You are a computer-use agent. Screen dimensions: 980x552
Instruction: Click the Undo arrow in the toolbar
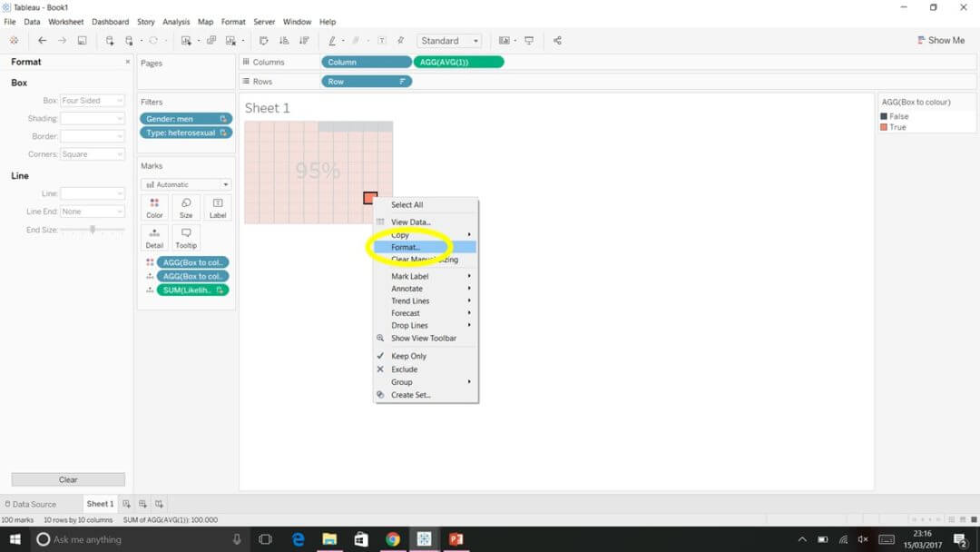coord(42,40)
